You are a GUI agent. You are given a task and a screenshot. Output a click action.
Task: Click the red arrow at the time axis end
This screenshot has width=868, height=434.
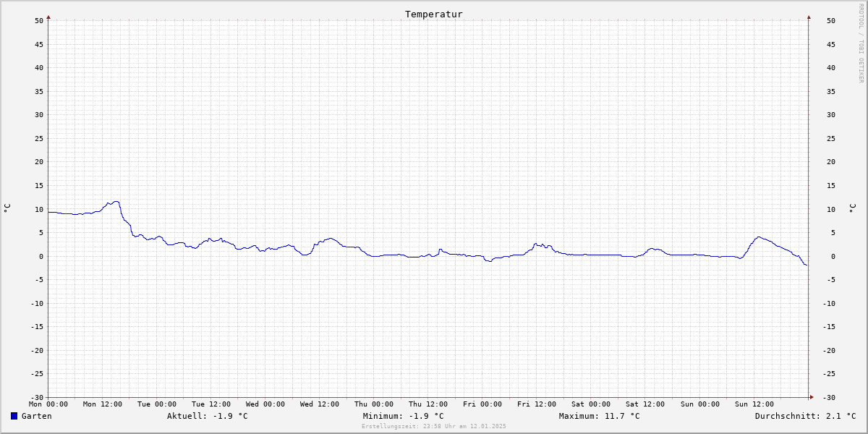click(x=811, y=397)
